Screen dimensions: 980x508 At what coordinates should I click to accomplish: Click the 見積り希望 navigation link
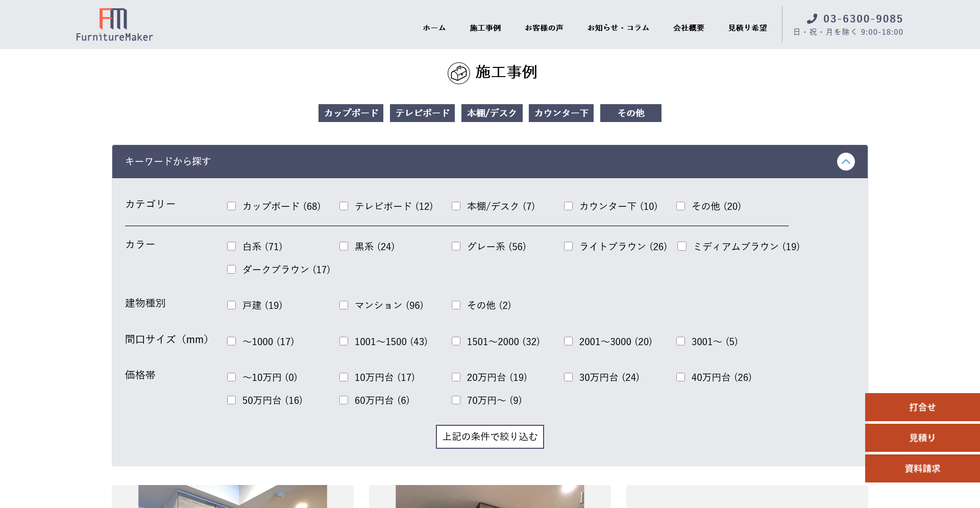(747, 28)
